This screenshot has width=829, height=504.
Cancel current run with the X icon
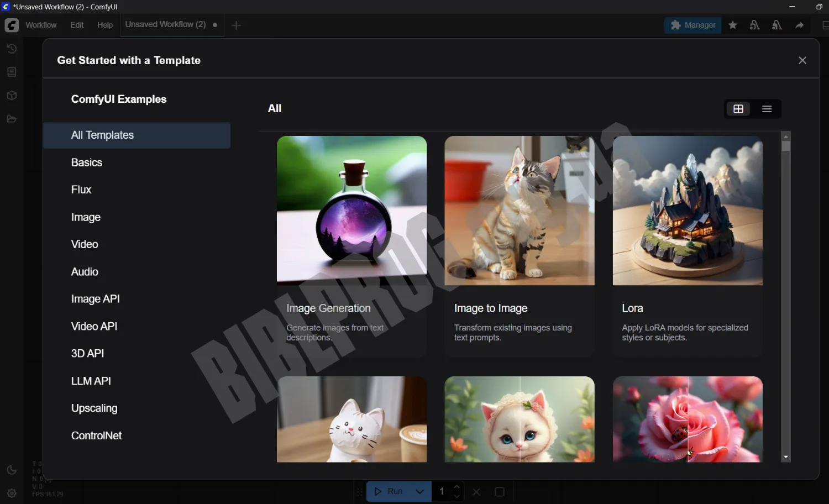(476, 491)
